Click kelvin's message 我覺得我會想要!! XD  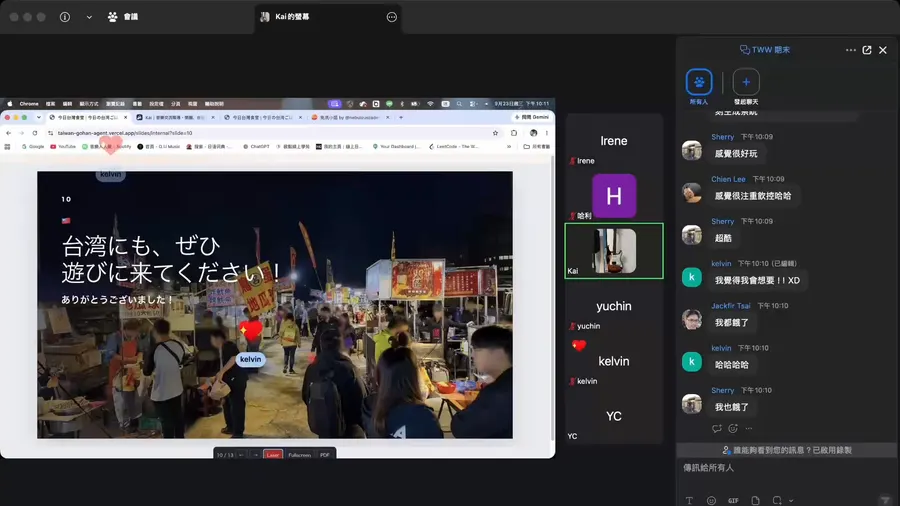point(757,281)
